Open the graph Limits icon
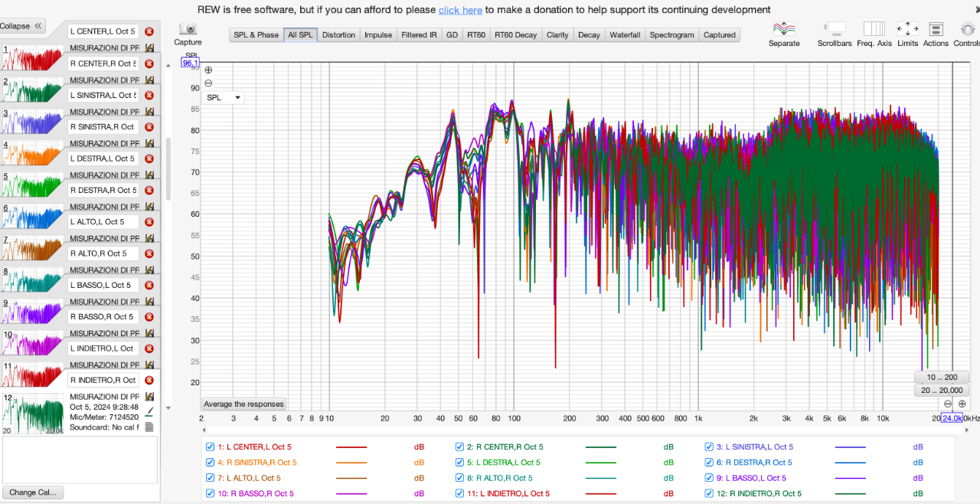 (x=908, y=29)
